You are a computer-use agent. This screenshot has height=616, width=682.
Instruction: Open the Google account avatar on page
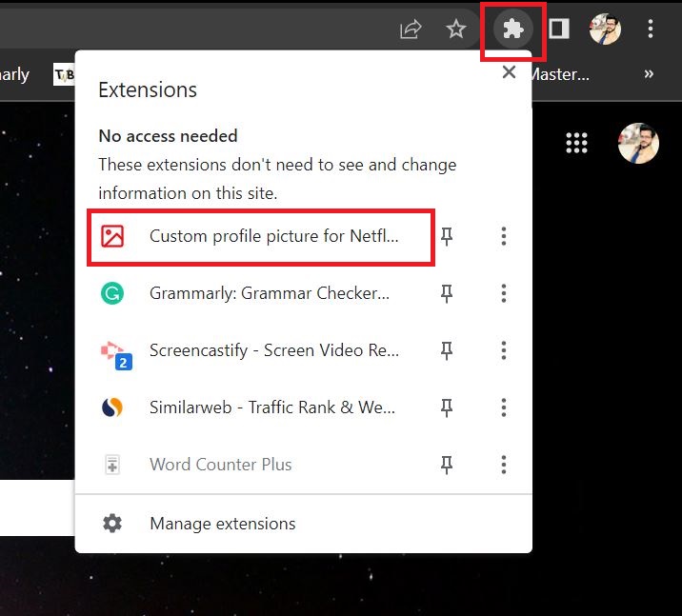pos(638,143)
